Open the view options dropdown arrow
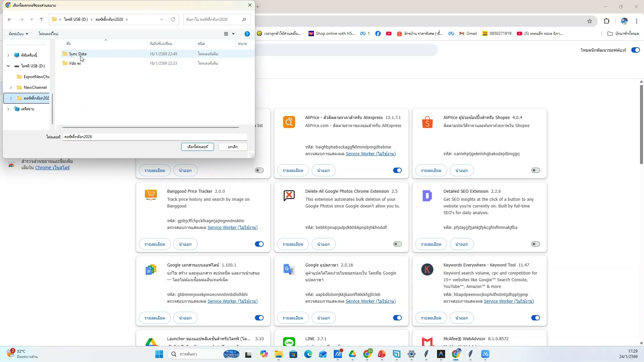644x362 pixels. pyautogui.click(x=233, y=34)
